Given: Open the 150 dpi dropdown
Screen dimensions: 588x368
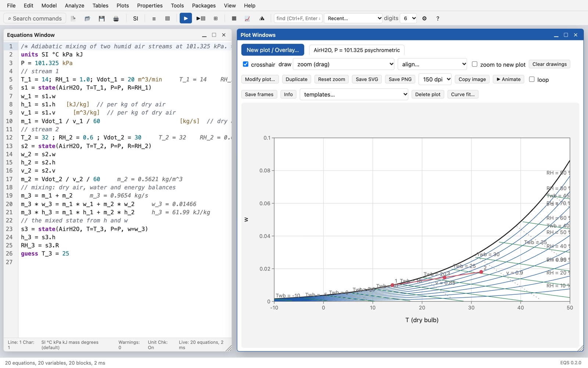Looking at the screenshot, I should coord(435,79).
